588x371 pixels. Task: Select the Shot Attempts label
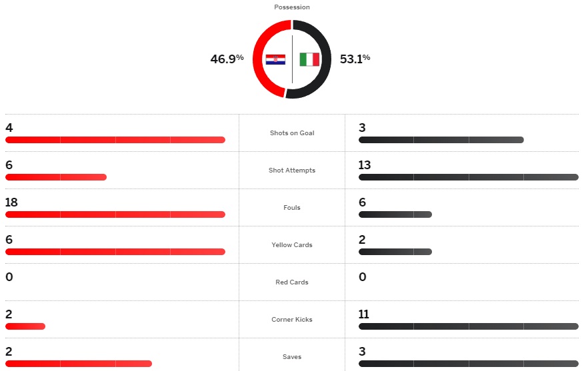[x=292, y=170]
